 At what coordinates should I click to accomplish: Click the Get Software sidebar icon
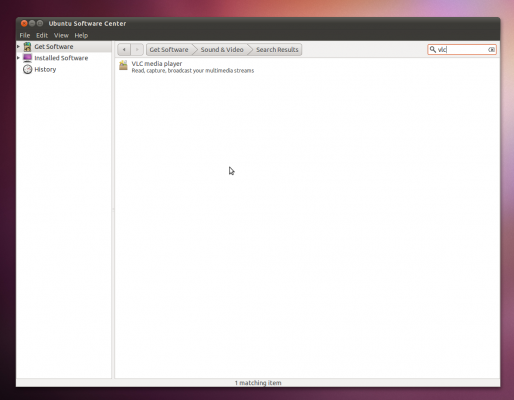coord(27,47)
